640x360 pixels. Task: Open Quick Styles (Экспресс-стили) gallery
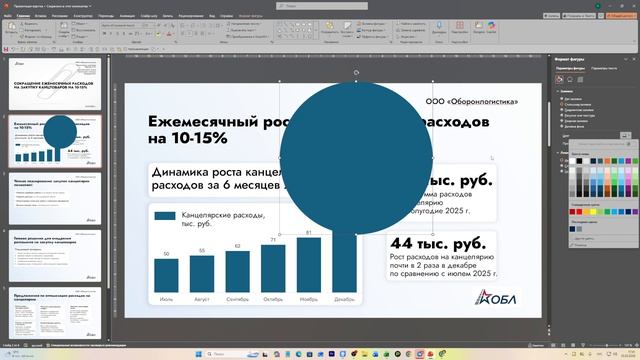347,29
